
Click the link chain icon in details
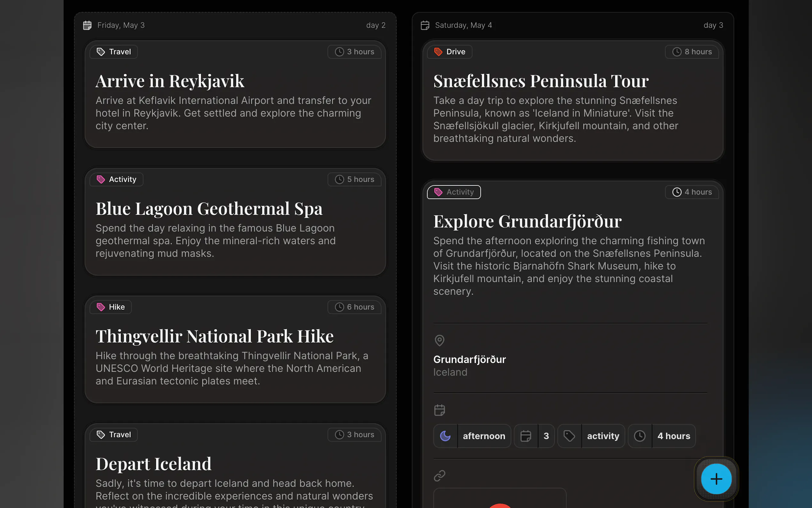439,475
